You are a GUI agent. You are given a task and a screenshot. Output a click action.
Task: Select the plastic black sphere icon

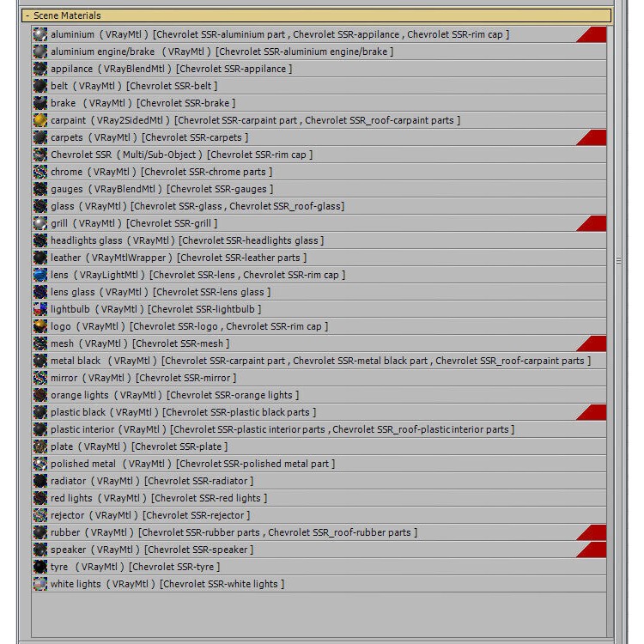tap(40, 412)
